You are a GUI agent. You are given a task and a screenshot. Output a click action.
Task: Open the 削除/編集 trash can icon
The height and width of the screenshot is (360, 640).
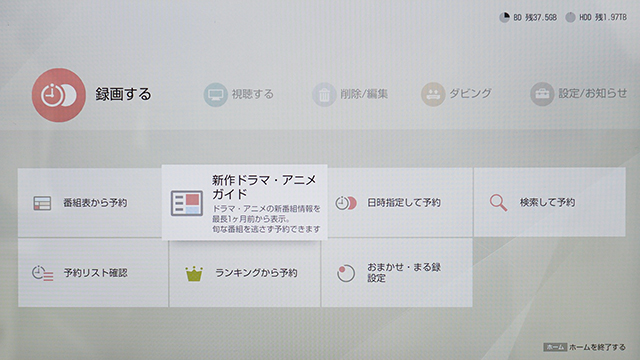324,95
